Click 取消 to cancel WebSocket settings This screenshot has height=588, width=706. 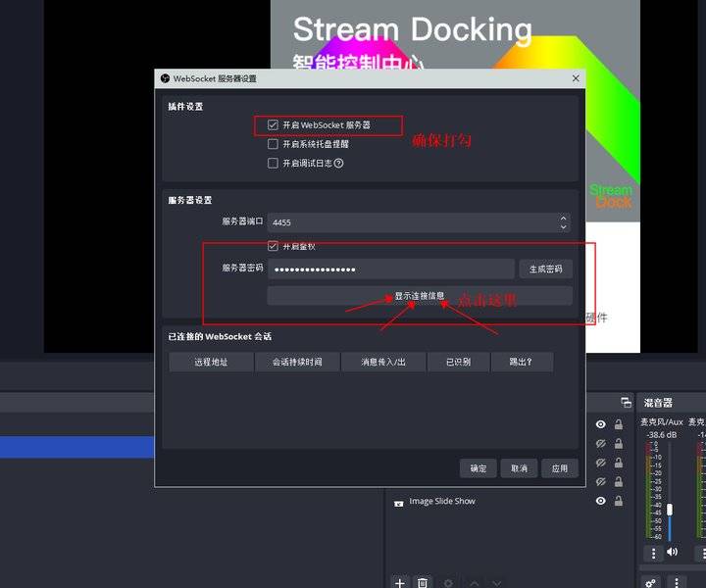click(x=519, y=468)
